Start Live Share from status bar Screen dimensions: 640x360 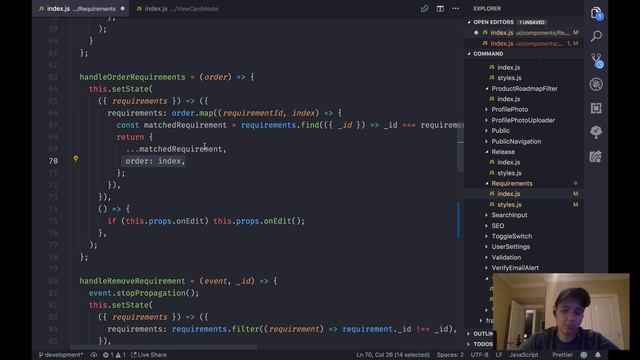[149, 355]
